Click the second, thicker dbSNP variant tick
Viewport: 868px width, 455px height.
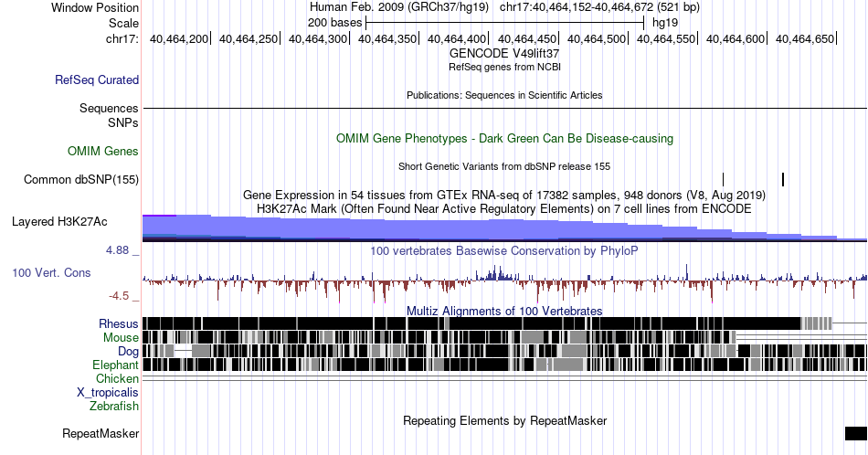783,179
